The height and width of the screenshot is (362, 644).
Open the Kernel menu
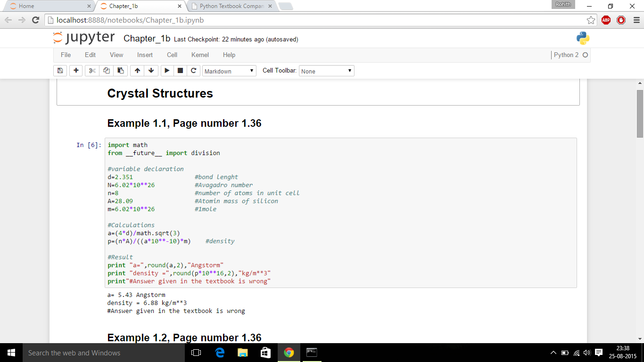[x=200, y=55]
